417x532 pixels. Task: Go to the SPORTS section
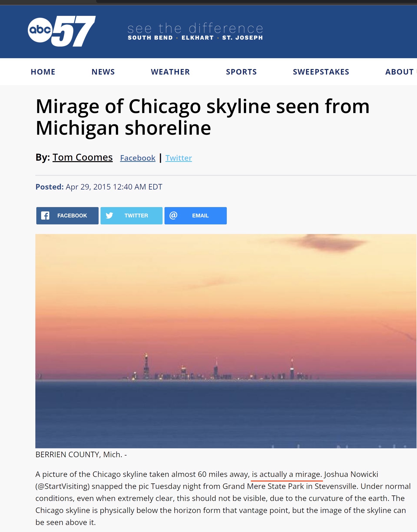coord(241,72)
